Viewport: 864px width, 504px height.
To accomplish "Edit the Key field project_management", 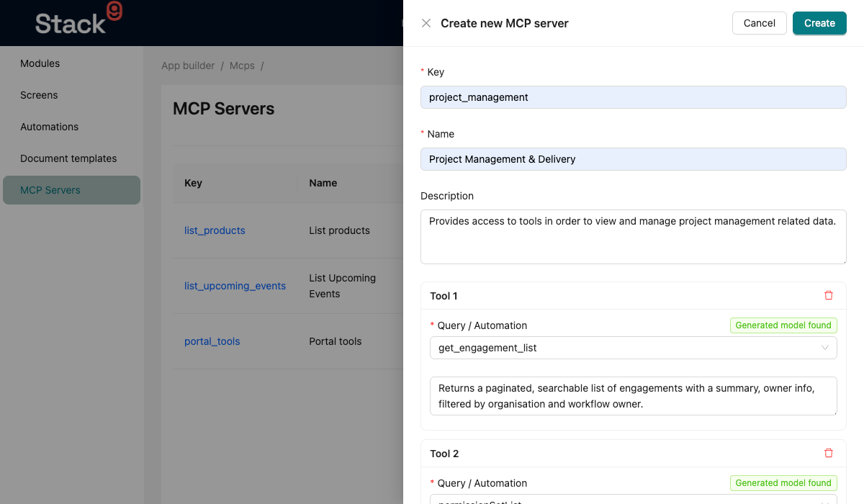I will click(634, 97).
